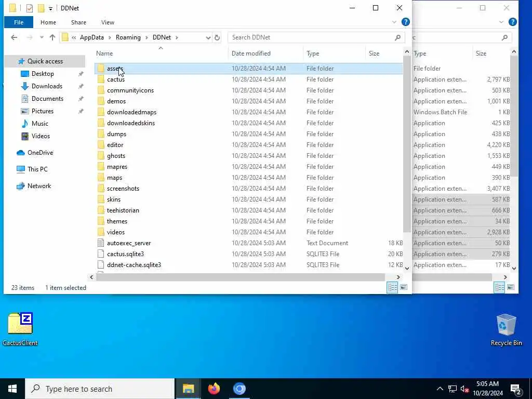Open Videos in the navigation pane
532x399 pixels.
click(x=41, y=136)
